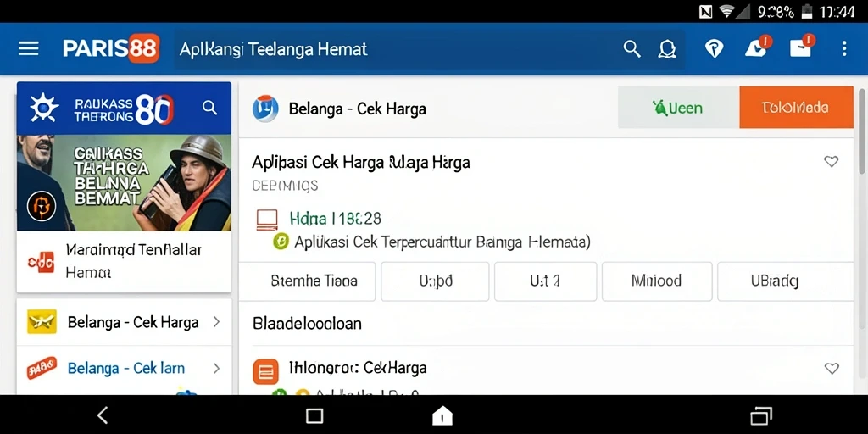
Task: Tap the red logo on 'Belanga - Cek larn' row
Action: (x=42, y=368)
